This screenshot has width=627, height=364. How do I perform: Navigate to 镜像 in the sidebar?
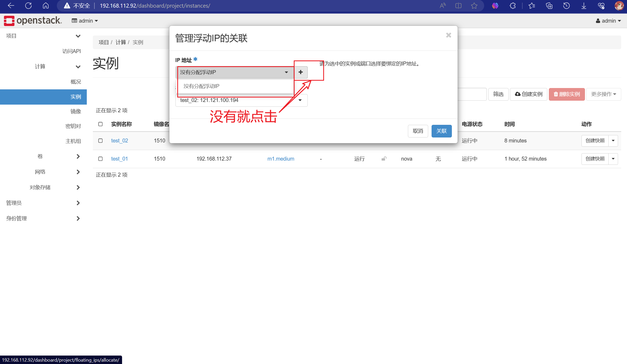coord(76,111)
